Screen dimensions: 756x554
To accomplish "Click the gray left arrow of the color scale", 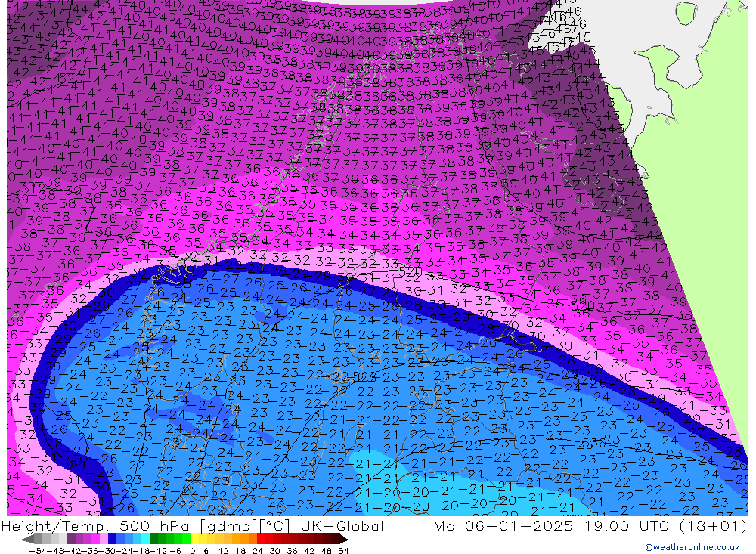I will click(x=27, y=539).
